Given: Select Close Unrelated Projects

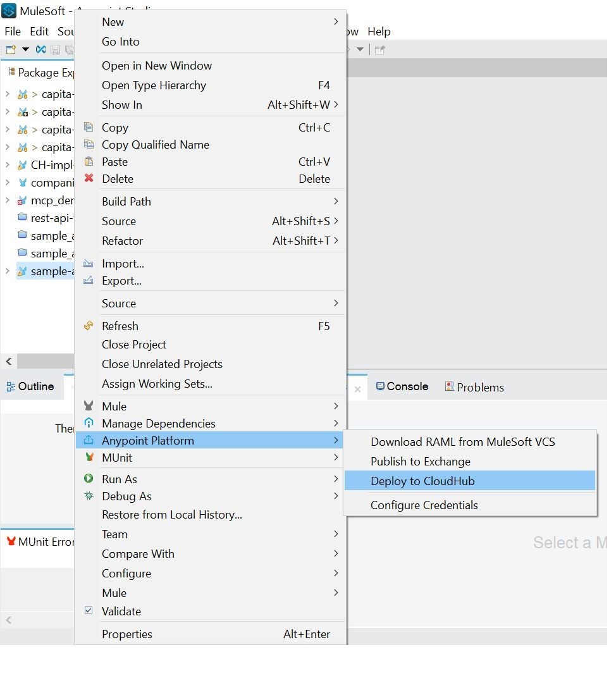Looking at the screenshot, I should [210, 364].
